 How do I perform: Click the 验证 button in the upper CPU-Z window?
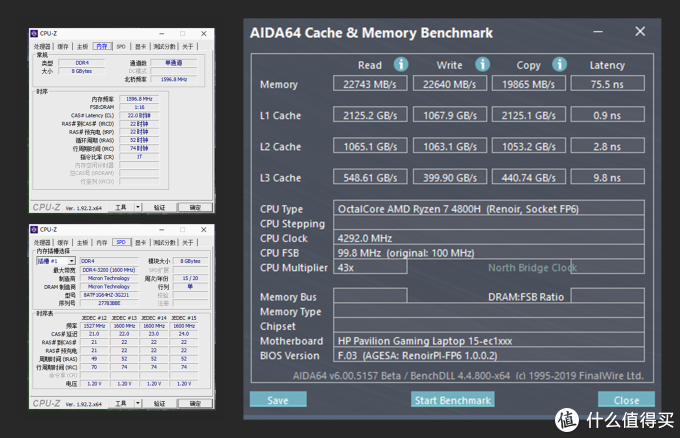[x=160, y=207]
